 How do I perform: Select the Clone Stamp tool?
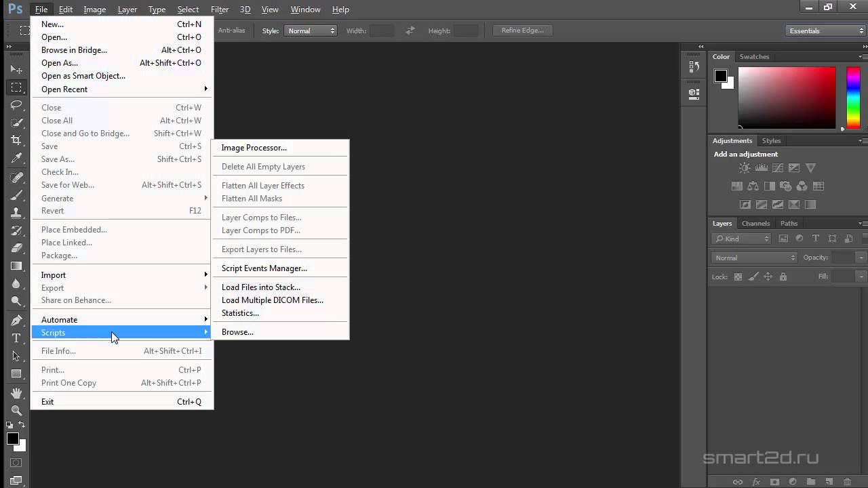point(16,213)
